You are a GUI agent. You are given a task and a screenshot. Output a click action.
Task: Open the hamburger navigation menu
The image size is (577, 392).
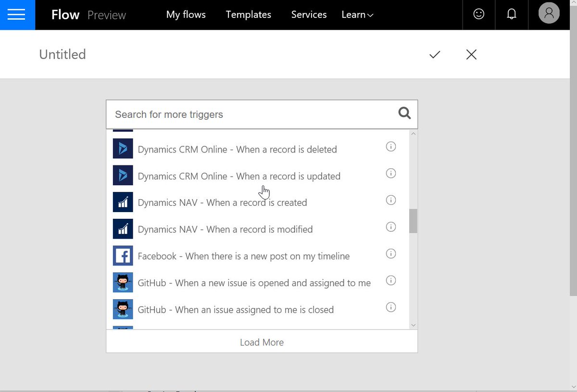point(17,15)
